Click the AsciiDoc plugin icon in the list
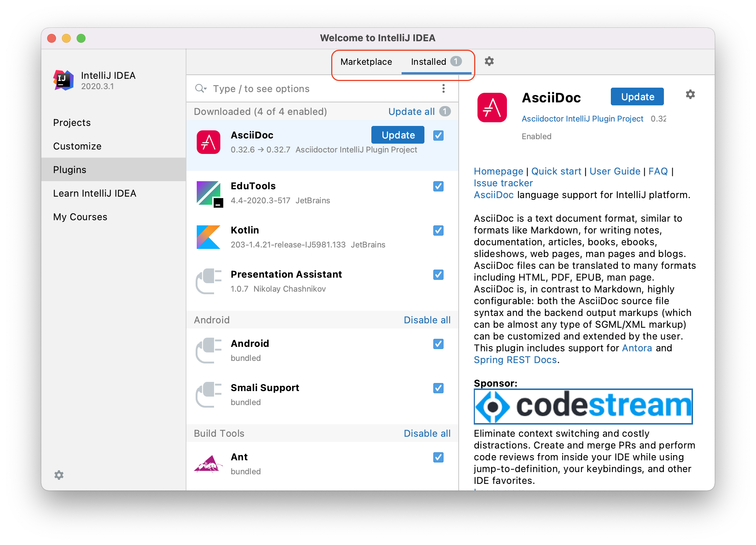The width and height of the screenshot is (756, 545). tap(209, 142)
